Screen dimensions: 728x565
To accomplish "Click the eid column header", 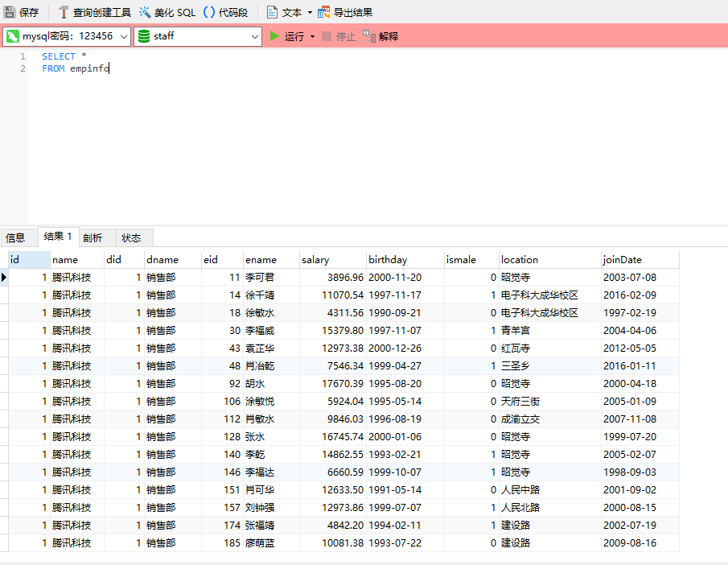I will (x=222, y=260).
